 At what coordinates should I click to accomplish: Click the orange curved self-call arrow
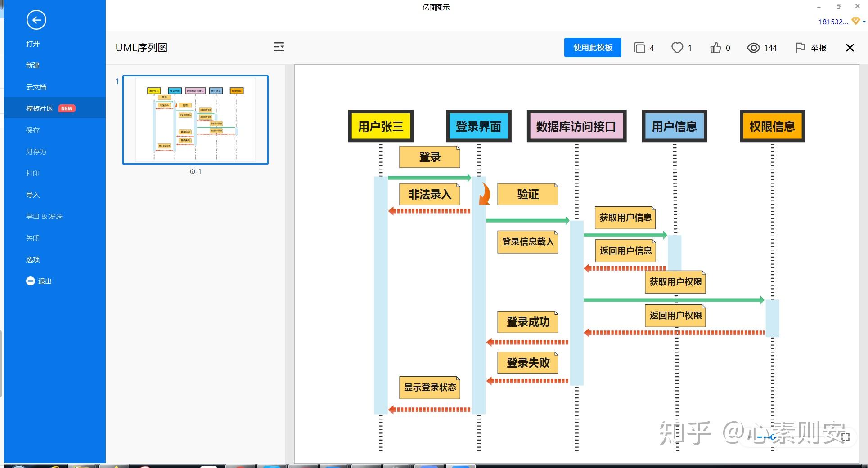(485, 194)
